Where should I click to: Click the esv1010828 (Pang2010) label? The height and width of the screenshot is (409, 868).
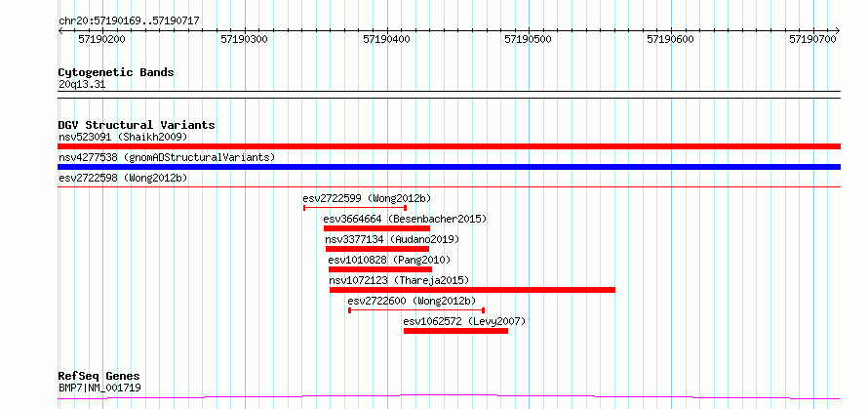390,260
